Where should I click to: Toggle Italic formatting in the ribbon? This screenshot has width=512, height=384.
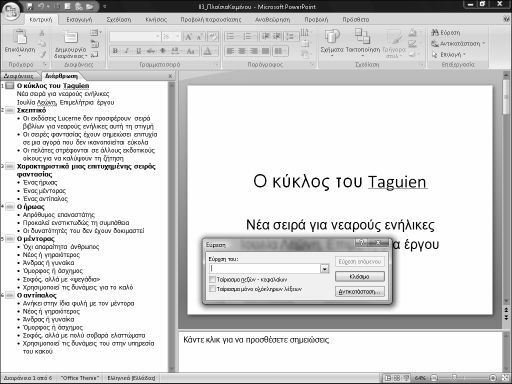point(127,51)
